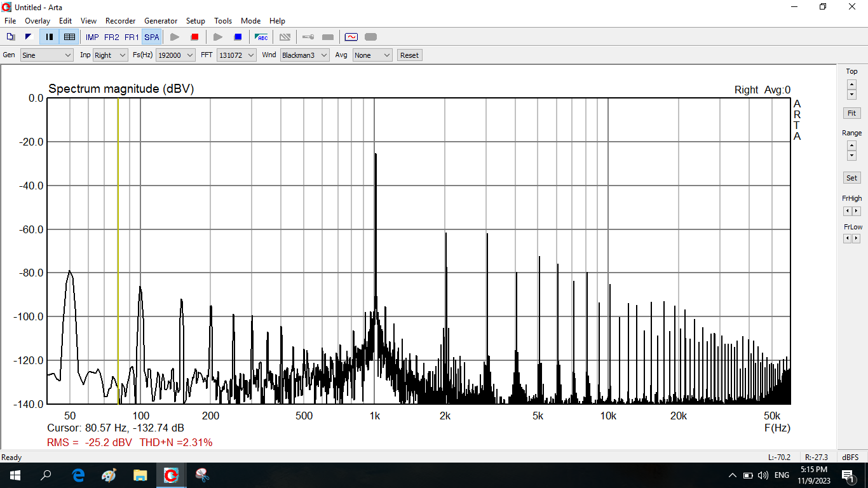Open the Tools menu

click(x=223, y=21)
